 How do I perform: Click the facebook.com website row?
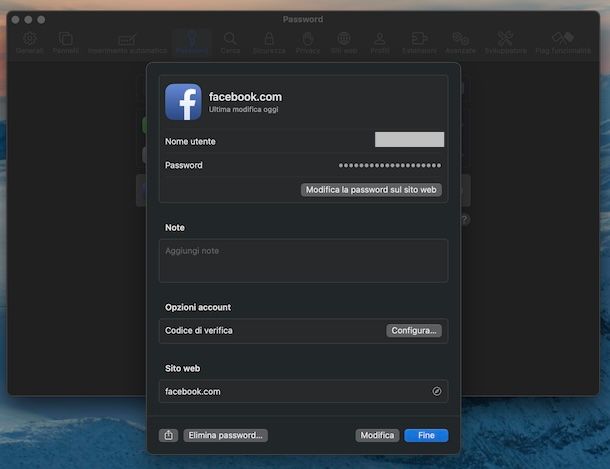coord(303,391)
